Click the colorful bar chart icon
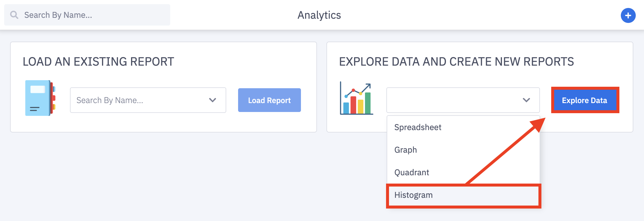The width and height of the screenshot is (644, 221). [356, 98]
